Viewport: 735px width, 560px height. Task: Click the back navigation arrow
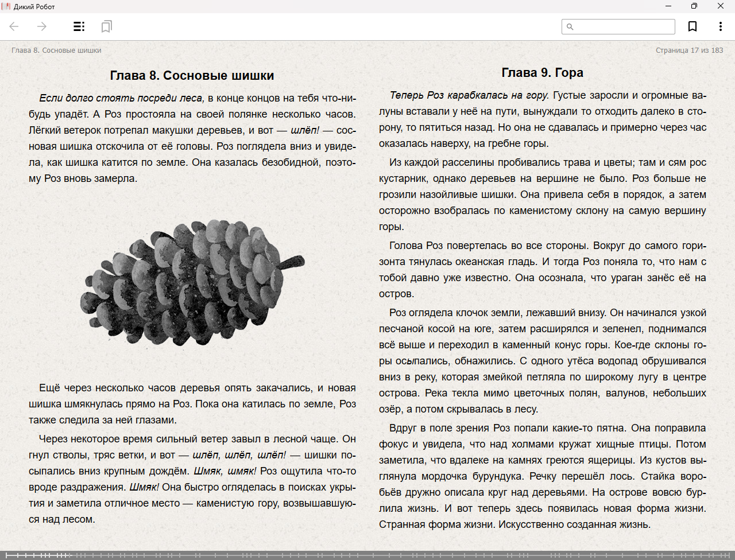point(14,26)
